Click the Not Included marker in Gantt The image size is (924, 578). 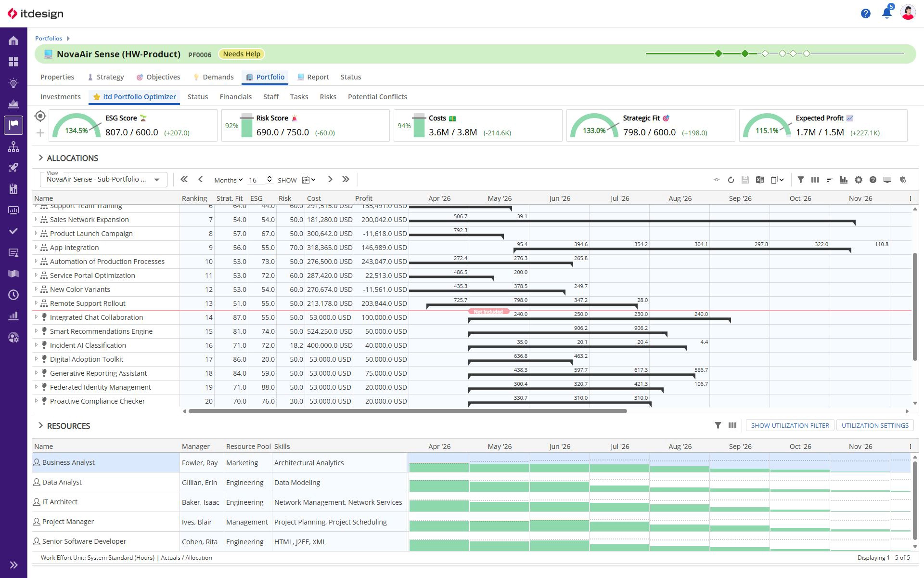[488, 312]
